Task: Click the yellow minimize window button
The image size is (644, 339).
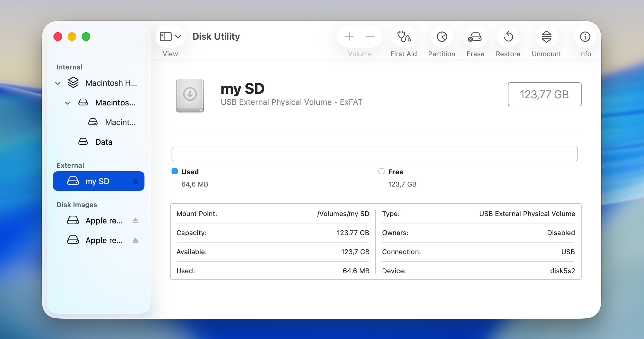Action: [x=72, y=37]
